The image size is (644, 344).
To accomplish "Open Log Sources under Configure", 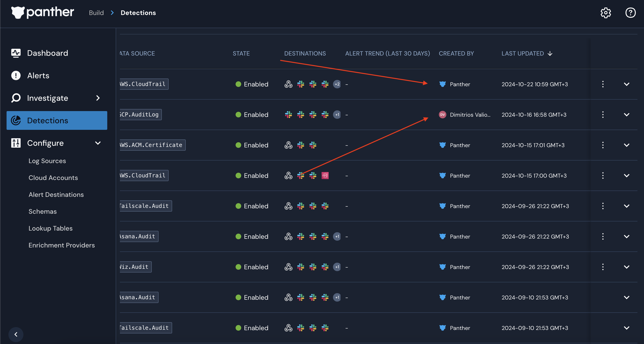I will (47, 161).
